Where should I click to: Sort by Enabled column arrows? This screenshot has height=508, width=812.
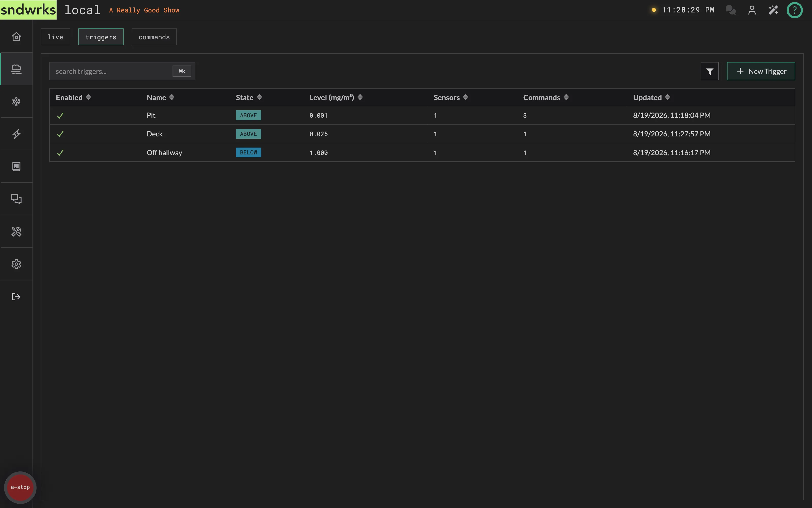(x=89, y=98)
